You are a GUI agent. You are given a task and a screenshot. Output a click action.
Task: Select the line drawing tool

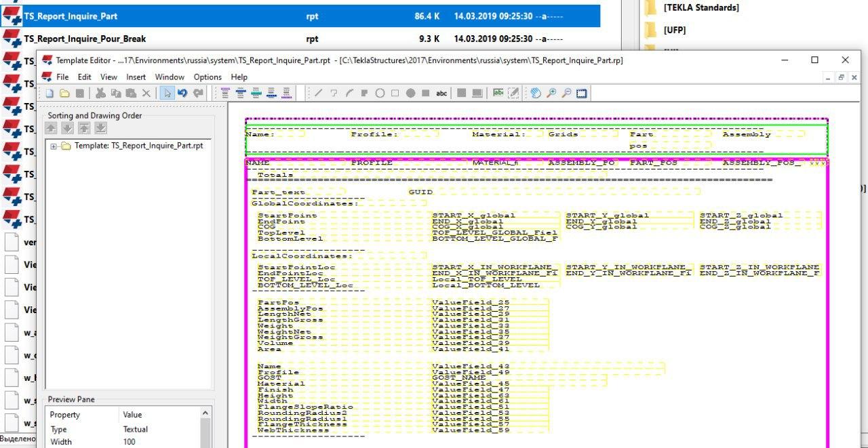[319, 94]
